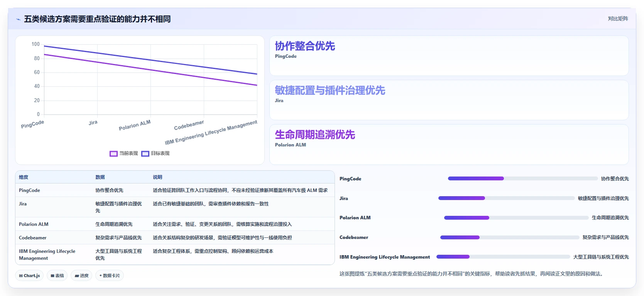Click the 表格 tag

click(57, 276)
